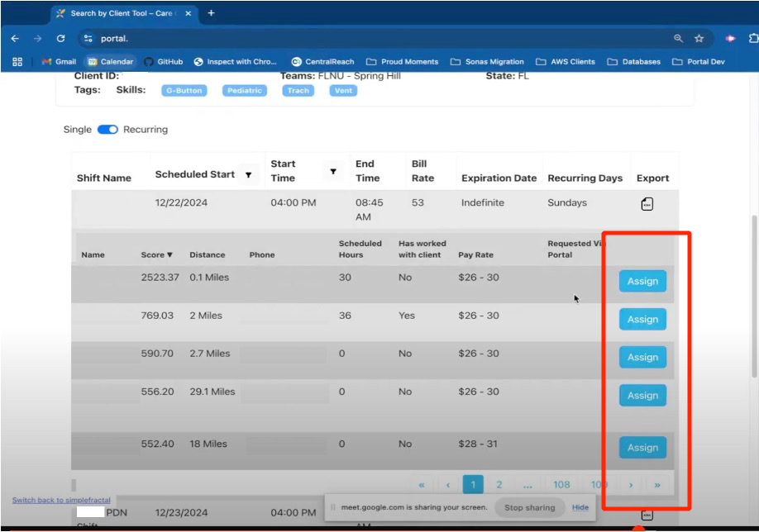Open the Calendar bookmark

pos(110,61)
